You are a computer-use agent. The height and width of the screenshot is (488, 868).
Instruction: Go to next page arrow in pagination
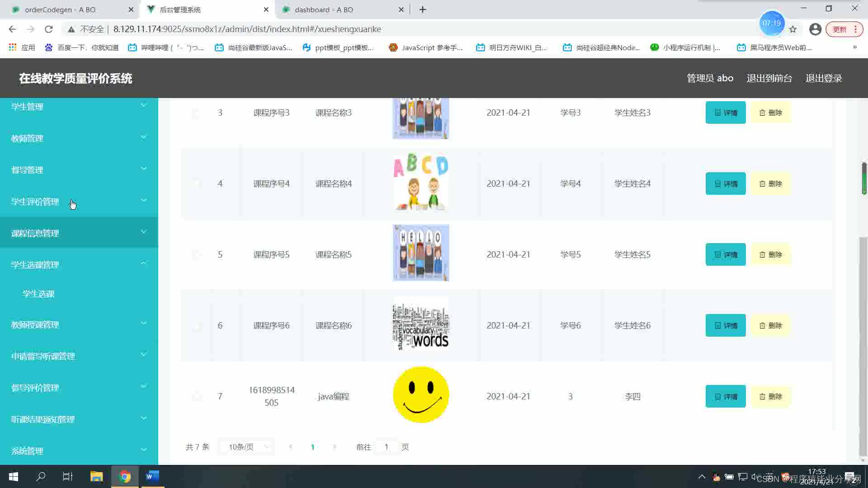coord(335,447)
